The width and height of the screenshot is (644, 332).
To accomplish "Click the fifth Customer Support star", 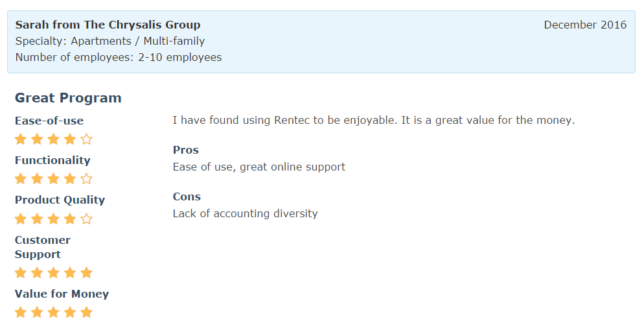I will 87,273.
